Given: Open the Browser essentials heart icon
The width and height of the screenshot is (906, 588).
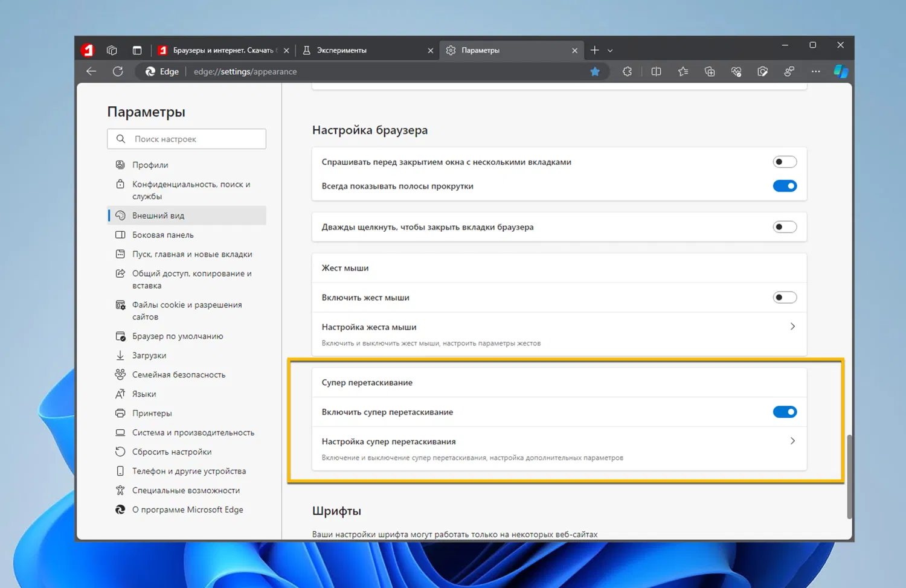Looking at the screenshot, I should [736, 72].
